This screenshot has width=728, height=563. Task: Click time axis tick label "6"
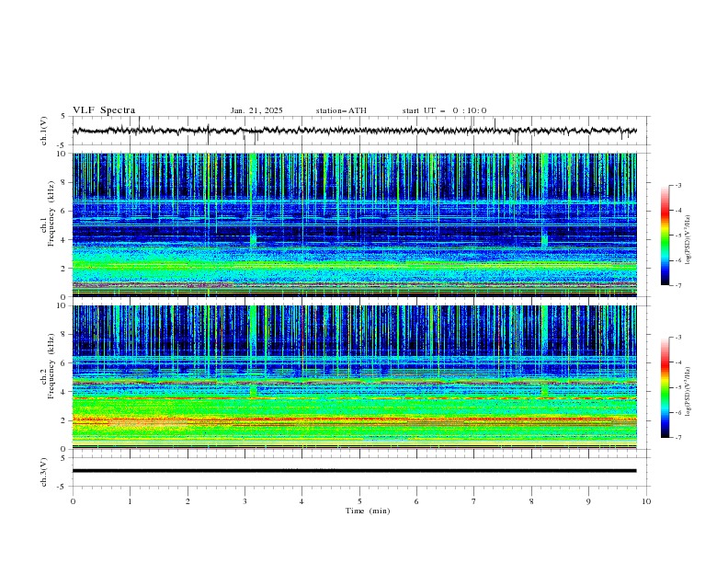click(416, 501)
